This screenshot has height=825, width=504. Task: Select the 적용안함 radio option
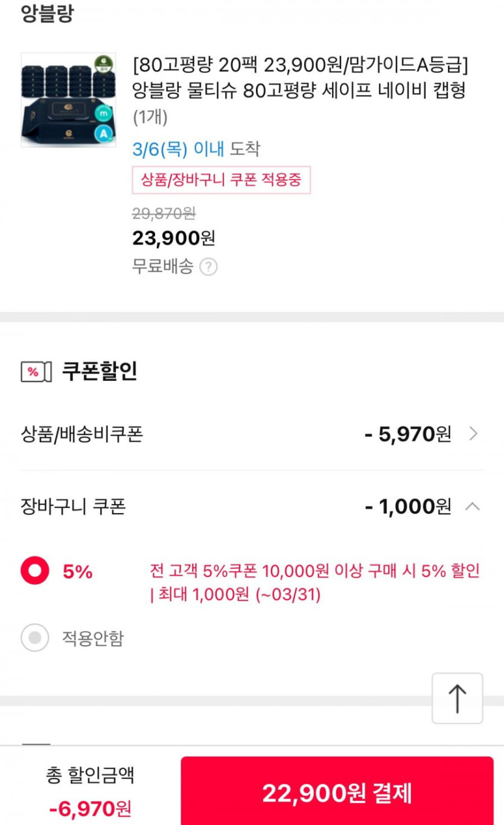35,638
